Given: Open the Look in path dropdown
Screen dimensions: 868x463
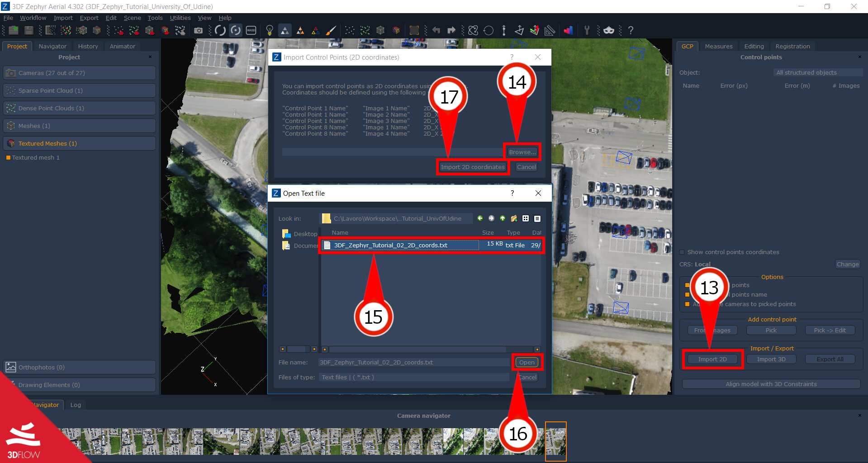Looking at the screenshot, I should point(396,218).
